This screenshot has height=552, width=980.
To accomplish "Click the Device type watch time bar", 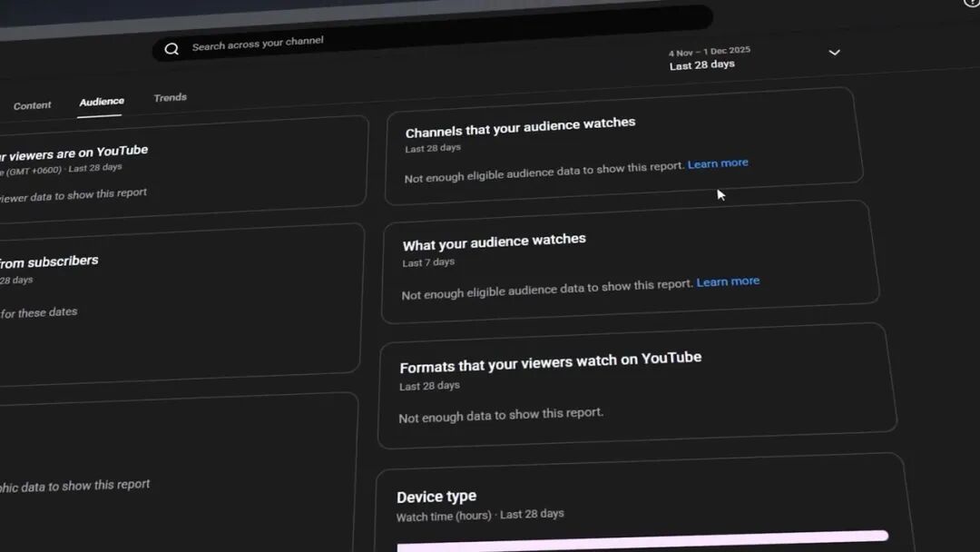I will 642,540.
